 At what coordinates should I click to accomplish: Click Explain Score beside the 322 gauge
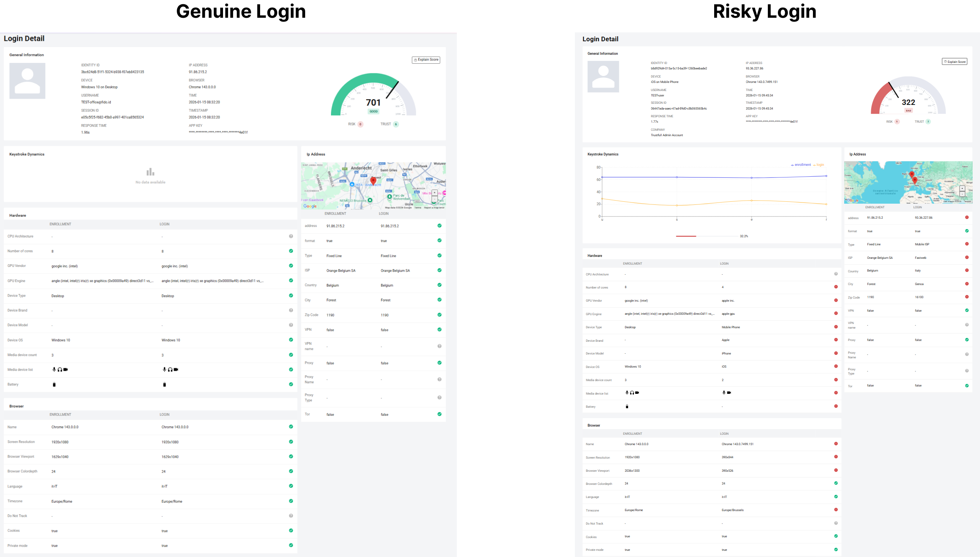pos(954,62)
